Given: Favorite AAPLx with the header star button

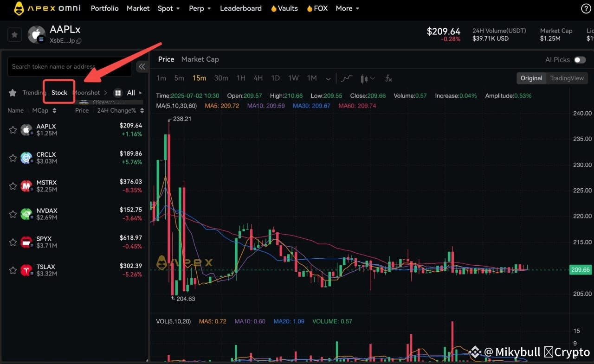Looking at the screenshot, I should [x=15, y=34].
